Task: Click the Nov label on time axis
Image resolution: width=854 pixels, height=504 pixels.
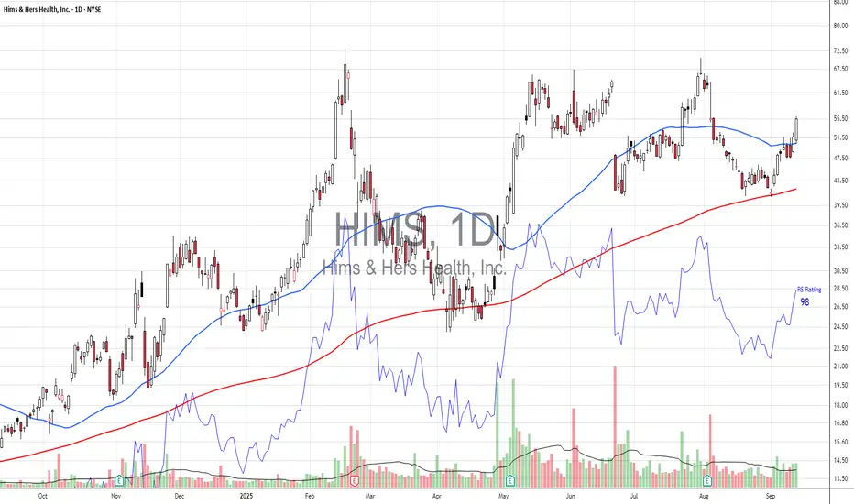Action: pos(115,496)
